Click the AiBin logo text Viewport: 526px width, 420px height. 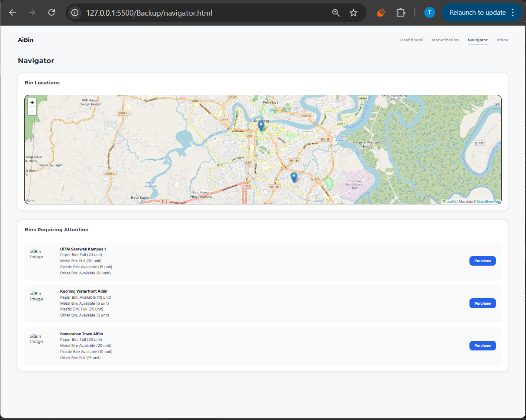26,40
